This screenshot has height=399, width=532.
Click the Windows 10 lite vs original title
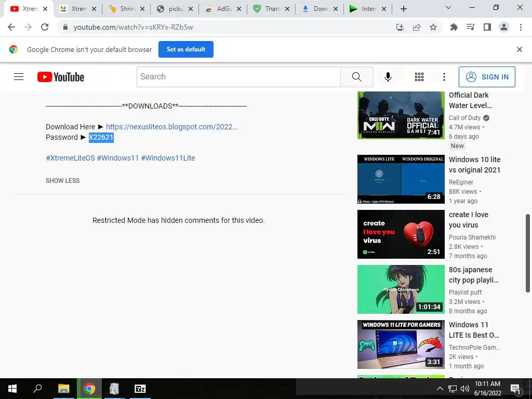tap(475, 165)
